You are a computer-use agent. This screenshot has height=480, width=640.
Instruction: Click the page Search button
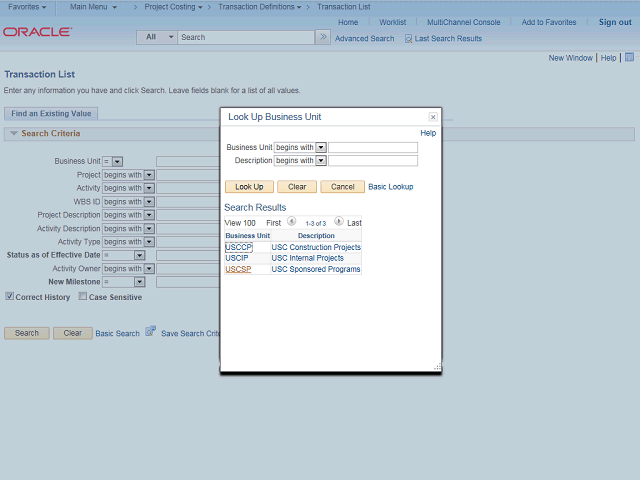(27, 333)
